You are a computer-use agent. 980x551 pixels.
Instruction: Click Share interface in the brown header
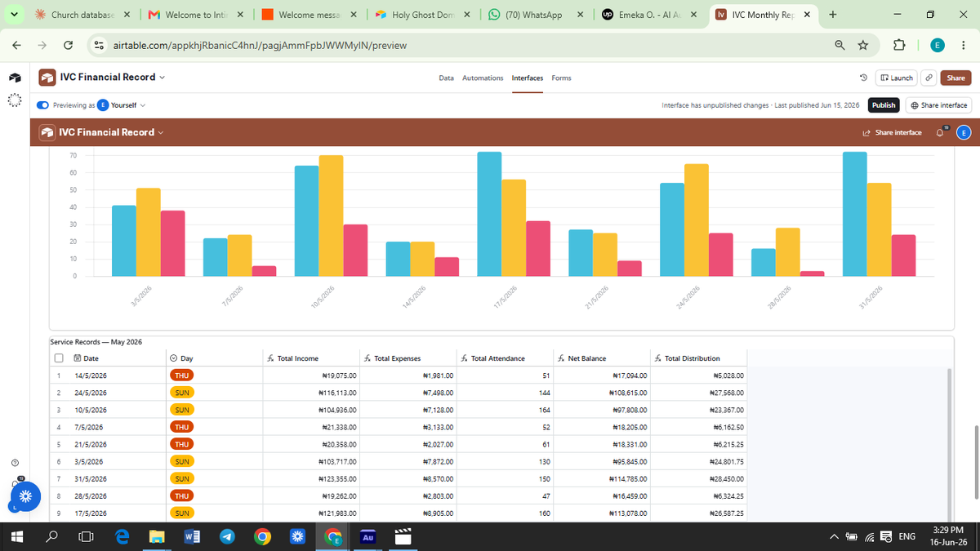coord(892,132)
